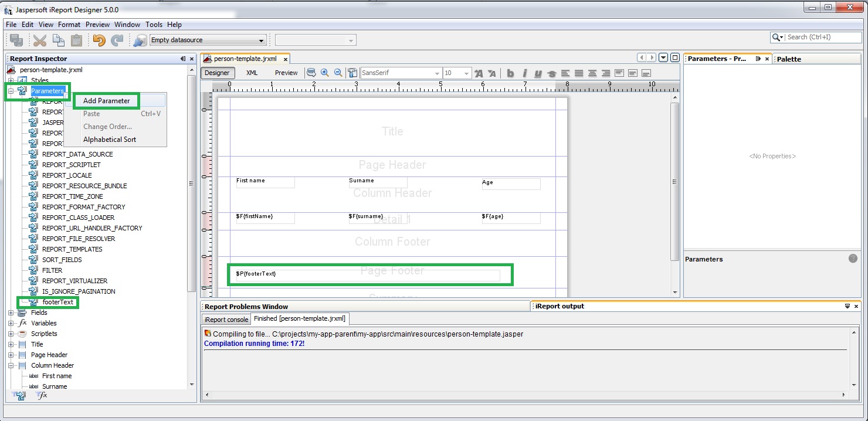Toggle bold text formatting
This screenshot has width=868, height=421.
(510, 73)
